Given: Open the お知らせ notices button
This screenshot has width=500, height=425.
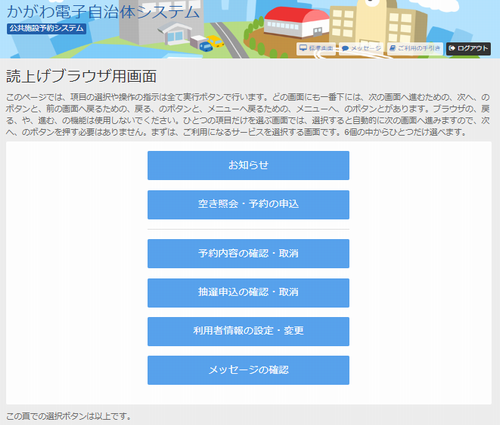Looking at the screenshot, I should click(x=248, y=165).
